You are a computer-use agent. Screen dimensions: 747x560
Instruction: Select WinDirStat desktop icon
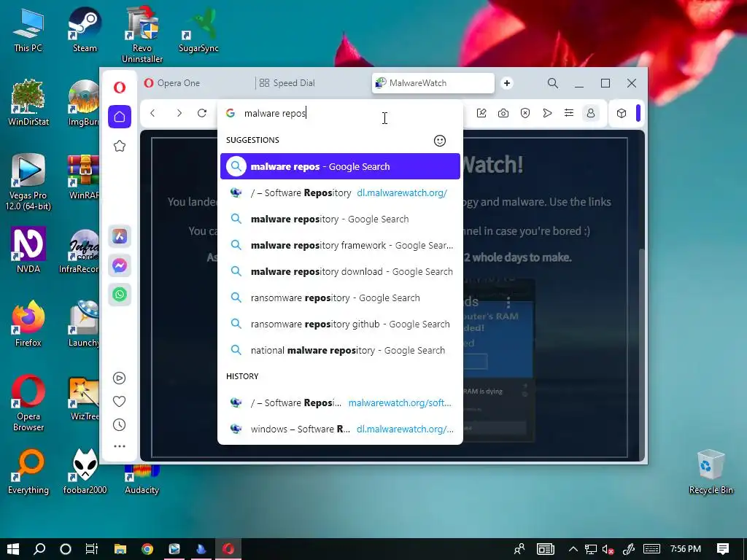click(x=28, y=103)
